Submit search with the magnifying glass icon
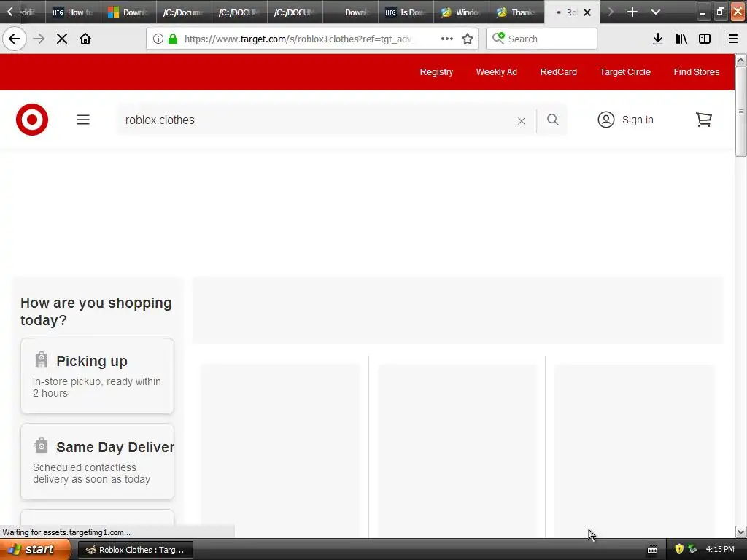Screen dimensions: 747x560 (553, 120)
